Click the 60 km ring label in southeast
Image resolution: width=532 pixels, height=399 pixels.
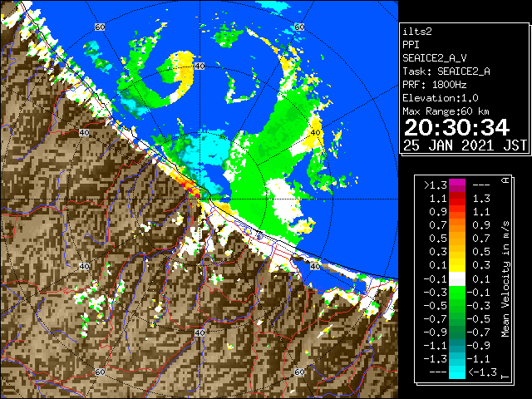[x=299, y=372]
